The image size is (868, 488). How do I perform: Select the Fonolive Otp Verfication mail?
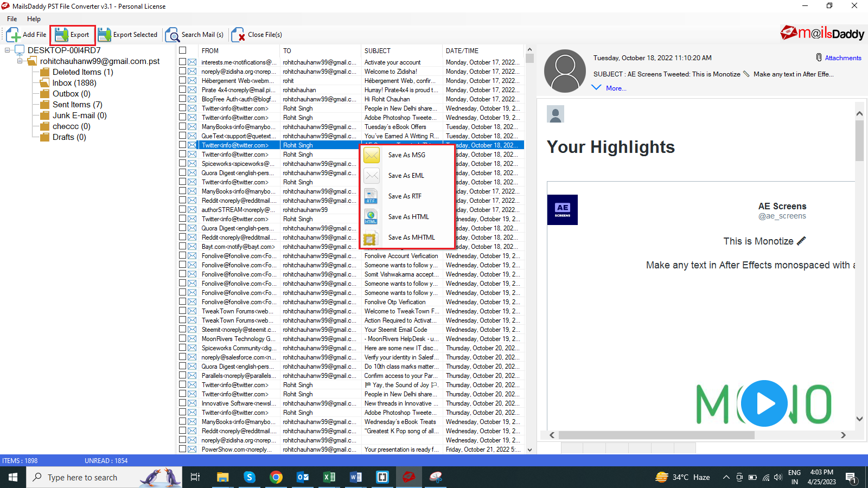click(351, 302)
